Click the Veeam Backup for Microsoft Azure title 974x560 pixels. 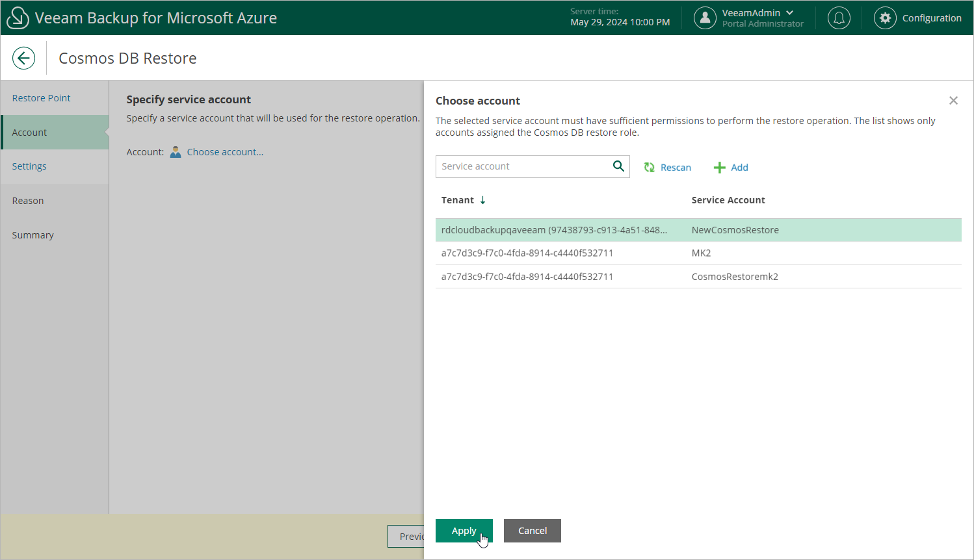pos(156,18)
